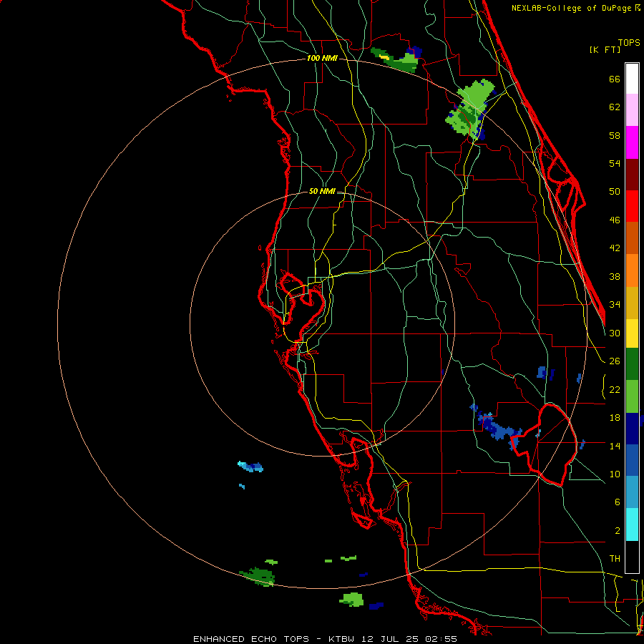Click the white swatch in the tops legend
Image resolution: width=644 pixels, height=644 pixels.
pos(632,79)
